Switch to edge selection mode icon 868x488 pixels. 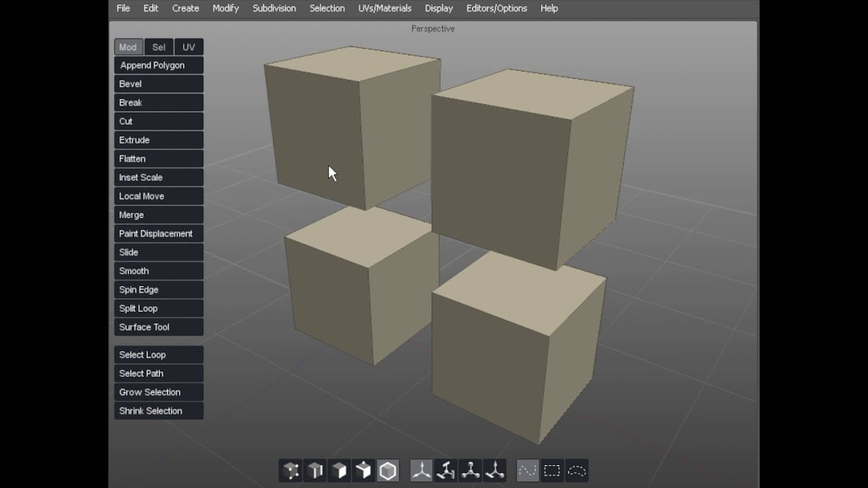pyautogui.click(x=315, y=470)
